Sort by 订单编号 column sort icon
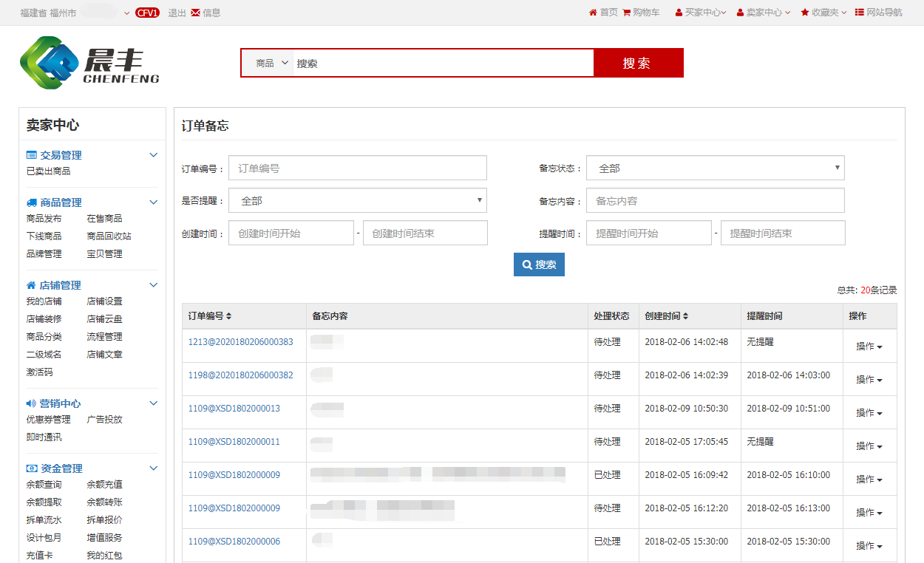Screen dimensions: 924x563 pyautogui.click(x=229, y=316)
